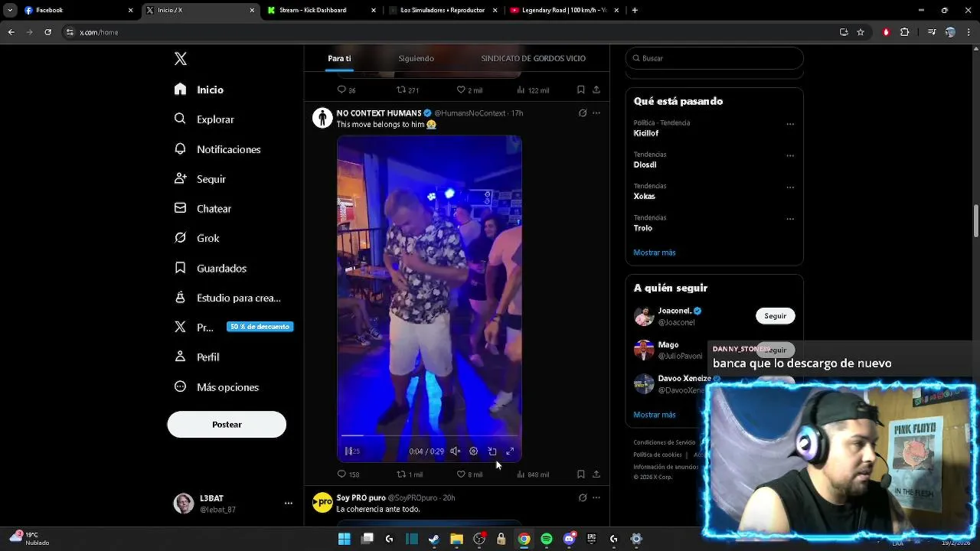Open Perfil in left sidebar
This screenshot has height=551, width=980.
coord(197,357)
